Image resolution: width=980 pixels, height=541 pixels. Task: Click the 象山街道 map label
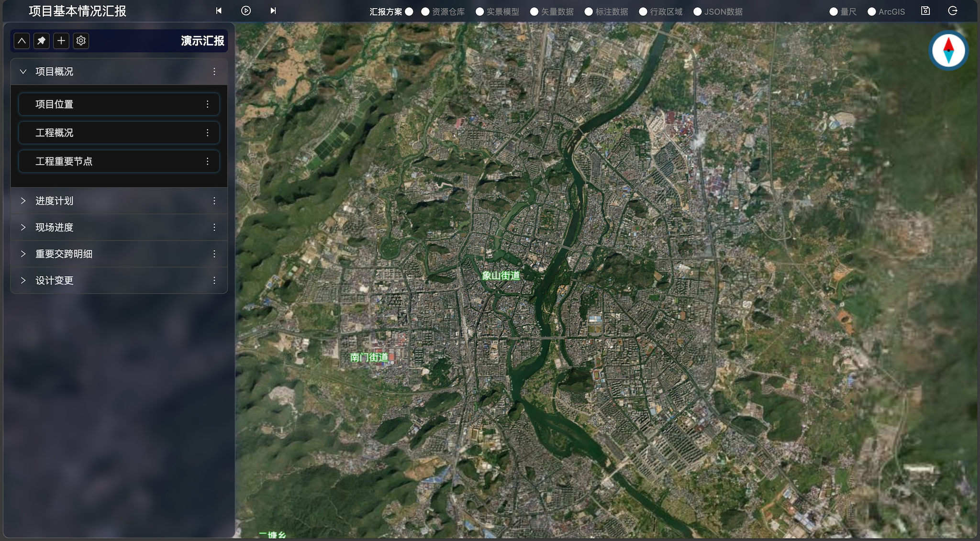501,276
